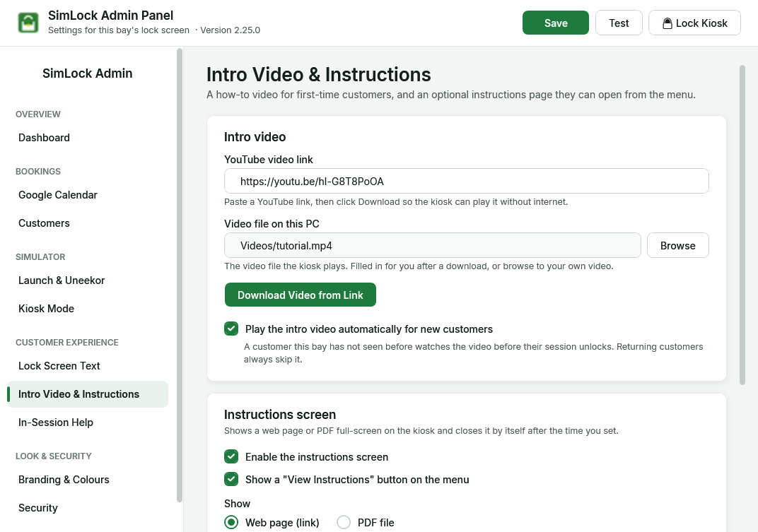Browse for a video file
Image resolution: width=758 pixels, height=532 pixels.
pyautogui.click(x=678, y=245)
